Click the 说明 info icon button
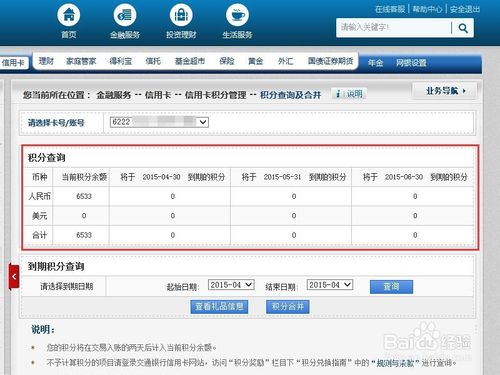 coord(349,94)
